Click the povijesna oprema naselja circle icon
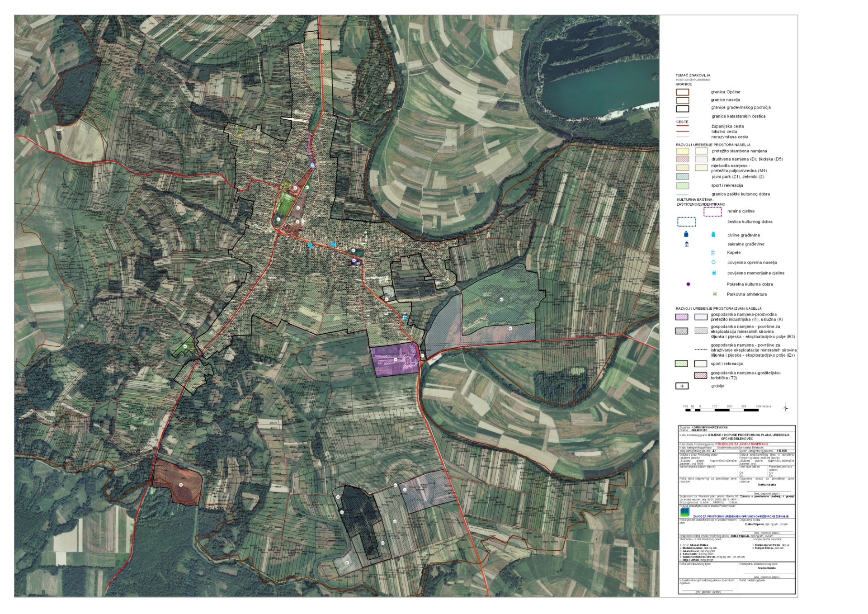Image resolution: width=868 pixels, height=614 pixels. tap(713, 262)
